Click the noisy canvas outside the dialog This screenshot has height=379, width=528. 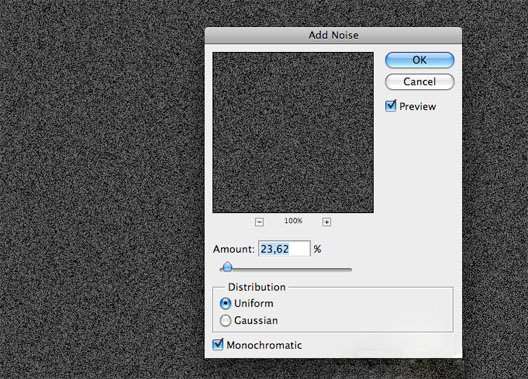[101, 188]
